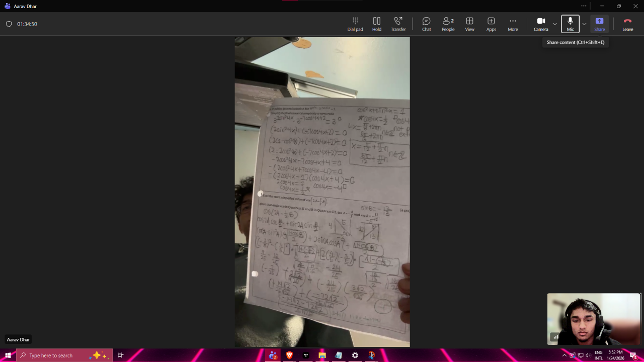644x362 pixels.
Task: Change the meeting View layout
Action: click(x=469, y=24)
